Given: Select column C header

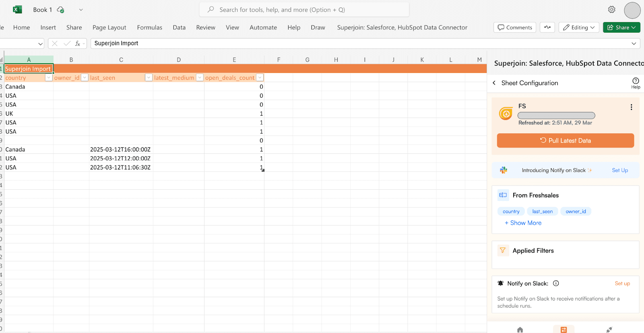Looking at the screenshot, I should click(121, 60).
